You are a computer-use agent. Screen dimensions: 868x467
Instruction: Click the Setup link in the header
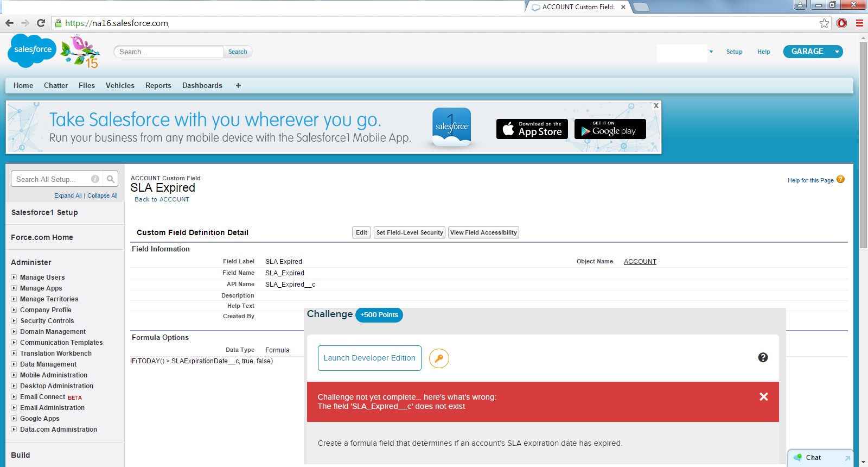[x=735, y=52]
